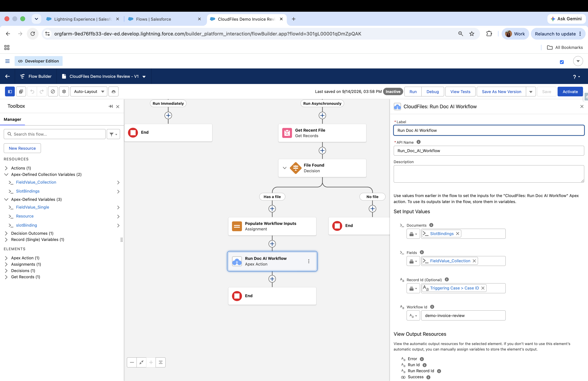Close the Run Doc AI Workflow panel

coord(582,107)
